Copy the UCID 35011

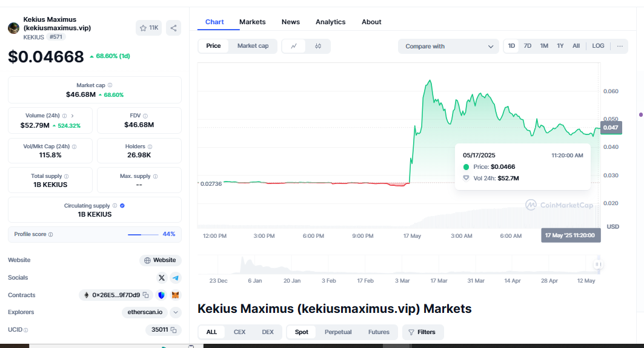coord(173,330)
